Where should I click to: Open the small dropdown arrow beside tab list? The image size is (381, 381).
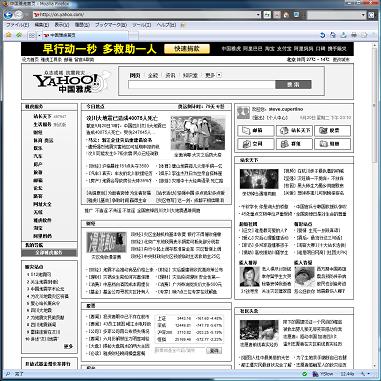click(39, 35)
